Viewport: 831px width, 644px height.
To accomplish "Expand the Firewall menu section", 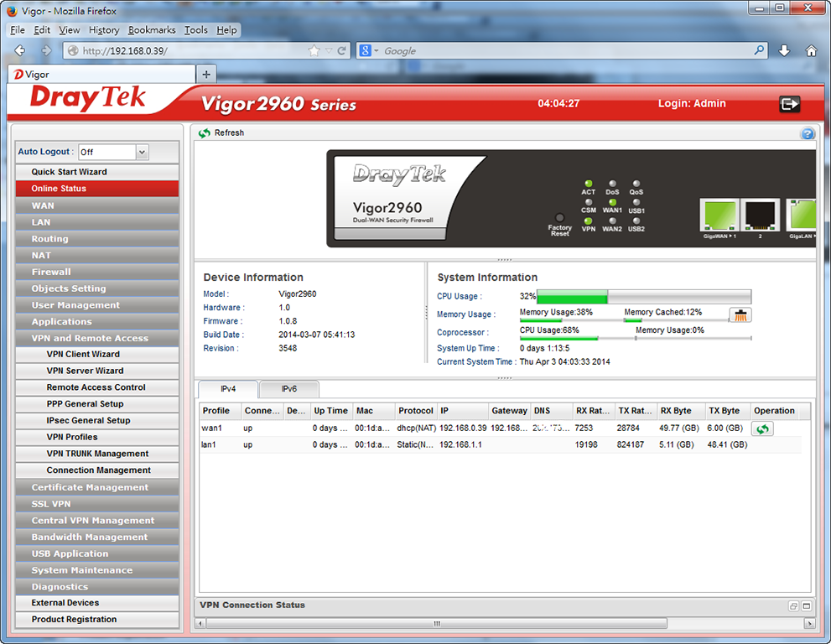I will (x=97, y=272).
